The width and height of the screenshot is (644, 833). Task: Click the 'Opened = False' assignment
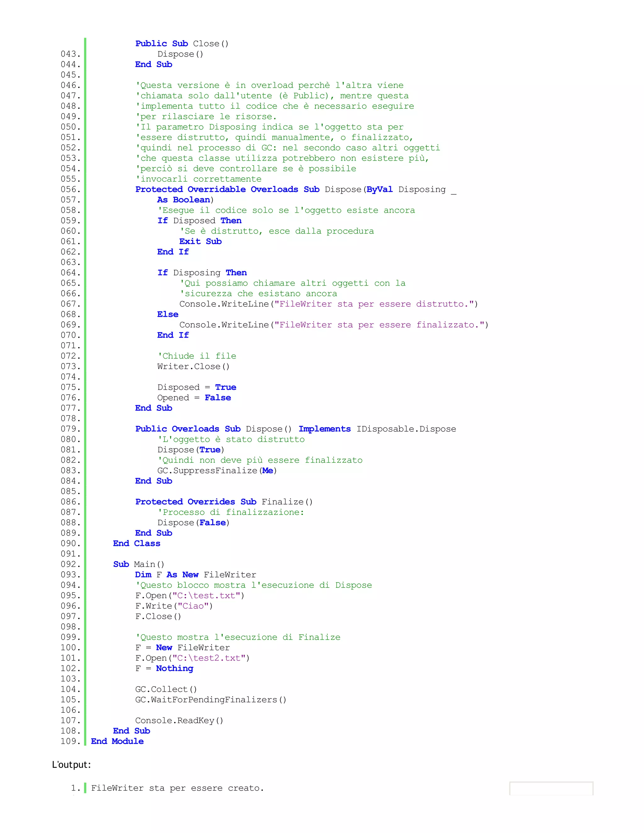(x=194, y=398)
